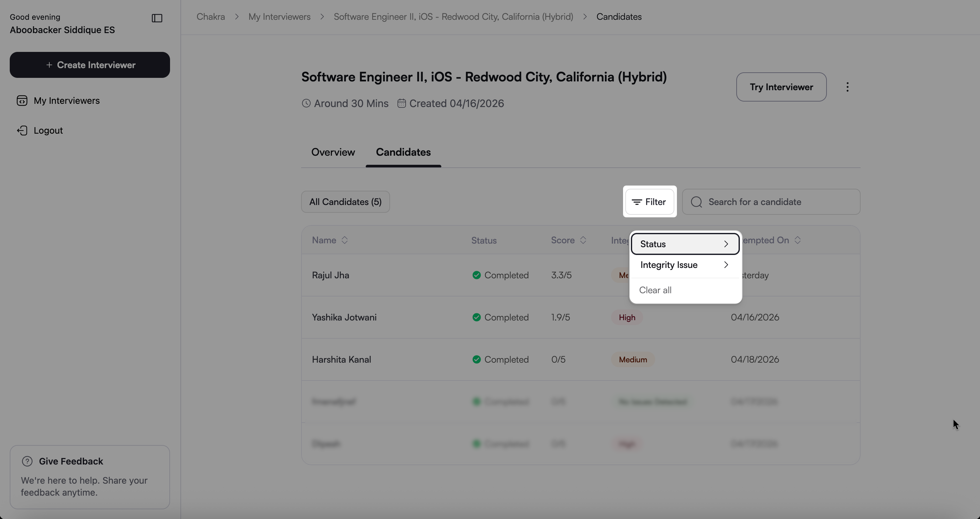980x519 pixels.
Task: Open Yashika Jotwani candidate row
Action: [x=344, y=318]
